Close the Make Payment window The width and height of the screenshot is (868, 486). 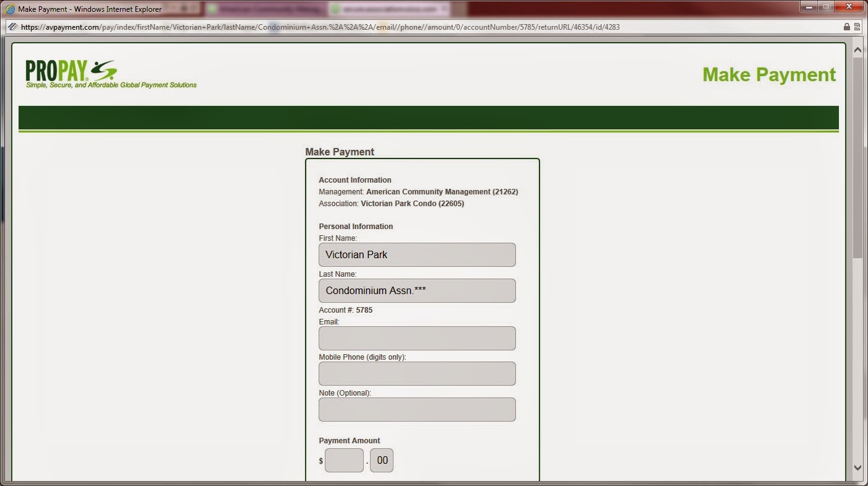coord(848,6)
